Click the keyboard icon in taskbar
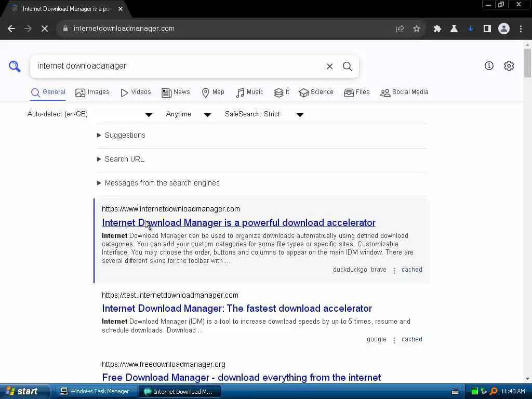Image resolution: width=532 pixels, height=399 pixels. (x=455, y=392)
